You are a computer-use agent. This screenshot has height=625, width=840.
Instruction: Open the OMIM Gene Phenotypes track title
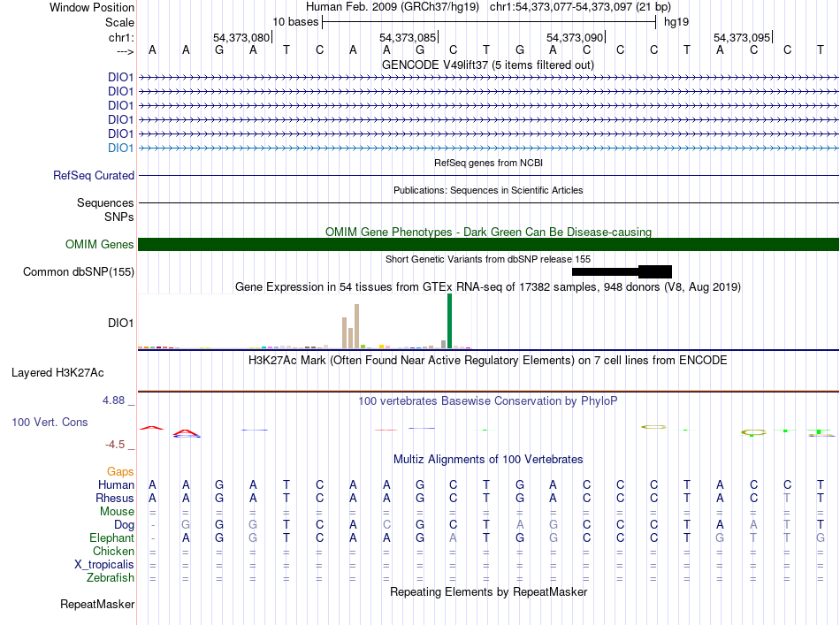(487, 232)
